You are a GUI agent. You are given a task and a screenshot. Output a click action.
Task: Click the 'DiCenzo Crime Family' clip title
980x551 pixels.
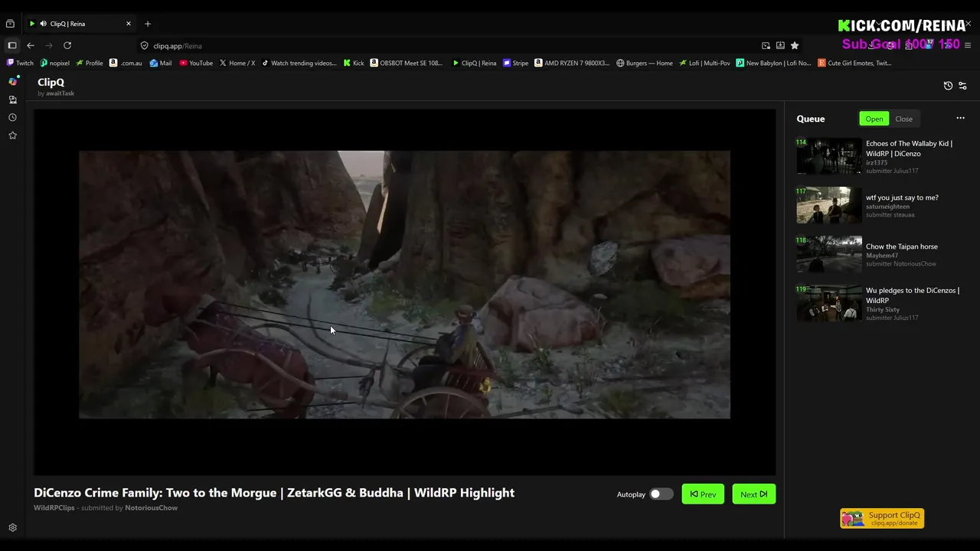pyautogui.click(x=274, y=493)
